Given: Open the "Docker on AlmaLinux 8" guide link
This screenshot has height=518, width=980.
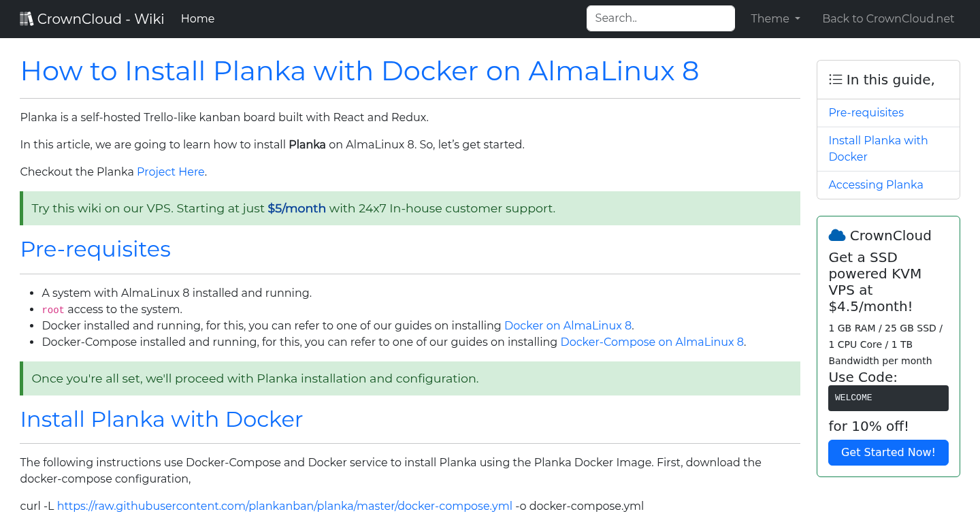Looking at the screenshot, I should 568,325.
